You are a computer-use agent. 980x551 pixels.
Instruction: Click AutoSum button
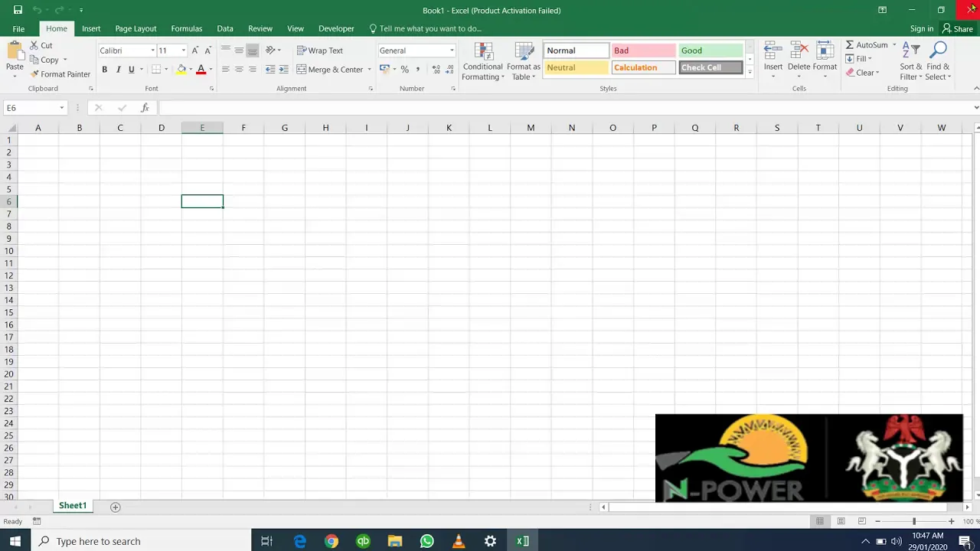coord(866,45)
